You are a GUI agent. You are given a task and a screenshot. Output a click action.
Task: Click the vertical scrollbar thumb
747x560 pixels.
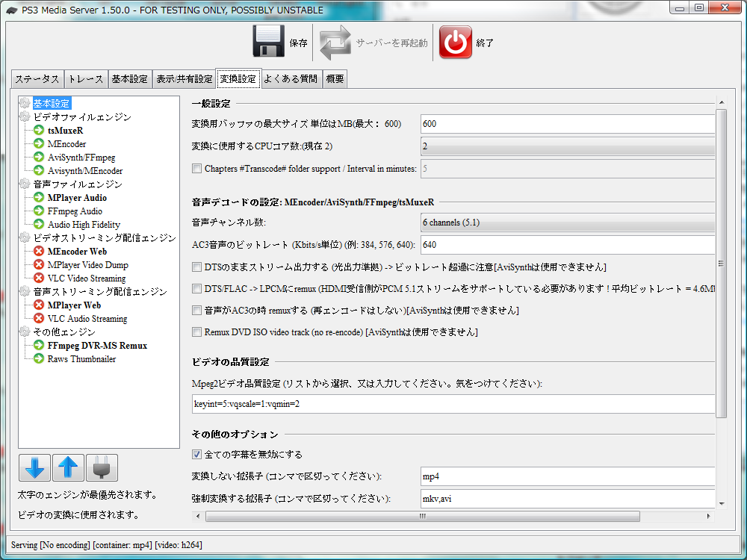click(x=722, y=264)
